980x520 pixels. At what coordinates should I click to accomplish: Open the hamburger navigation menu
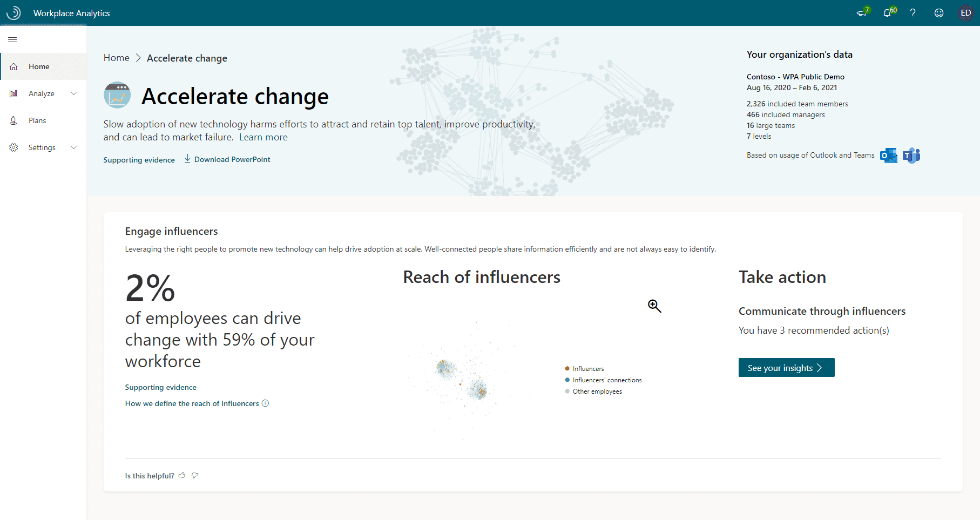pos(12,39)
